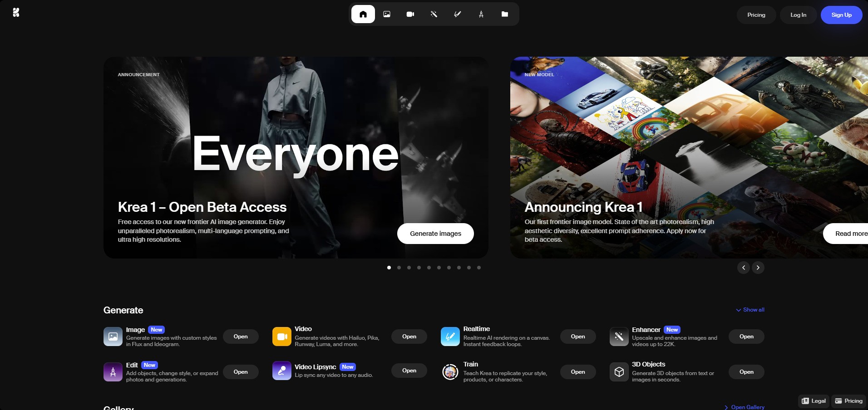Advance carousel with the next arrow
Screen dimensions: 868x410
point(758,268)
